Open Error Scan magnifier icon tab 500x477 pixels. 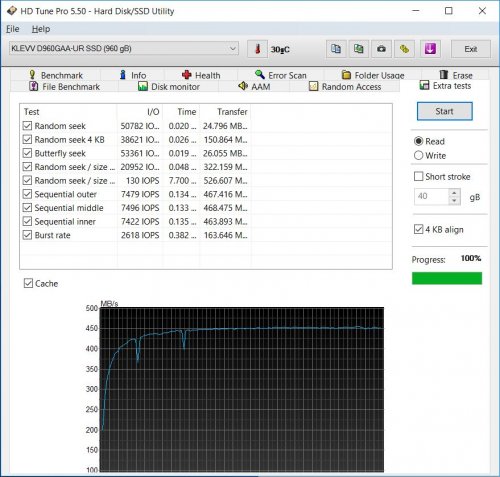(259, 74)
